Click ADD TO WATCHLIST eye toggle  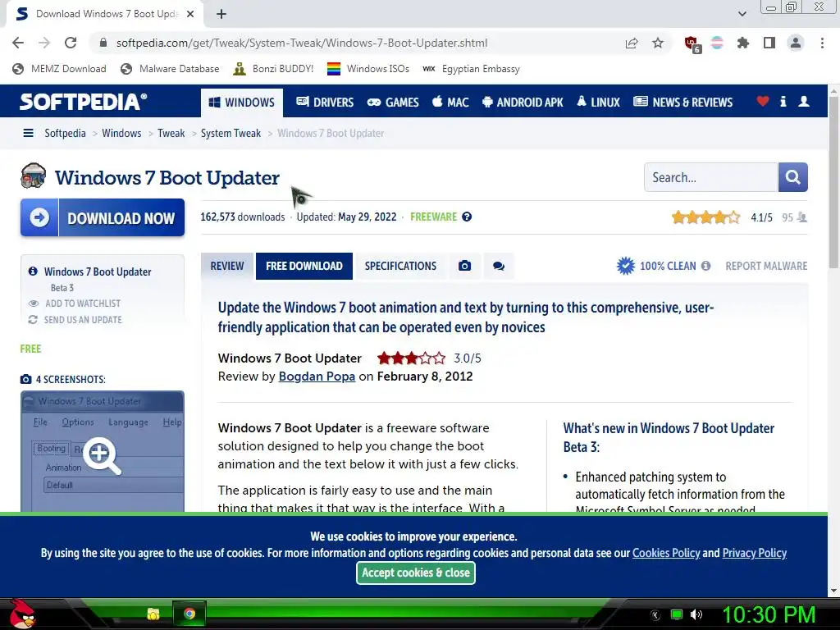tap(75, 304)
